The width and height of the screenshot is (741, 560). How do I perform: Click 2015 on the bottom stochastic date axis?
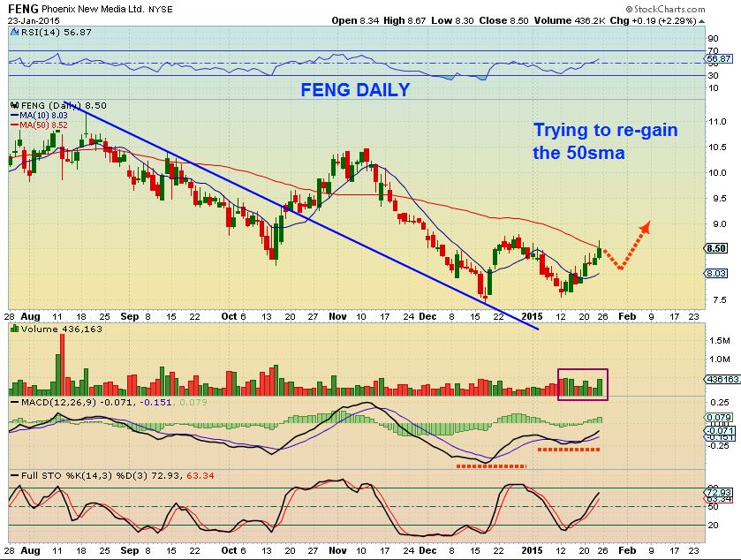pyautogui.click(x=533, y=550)
